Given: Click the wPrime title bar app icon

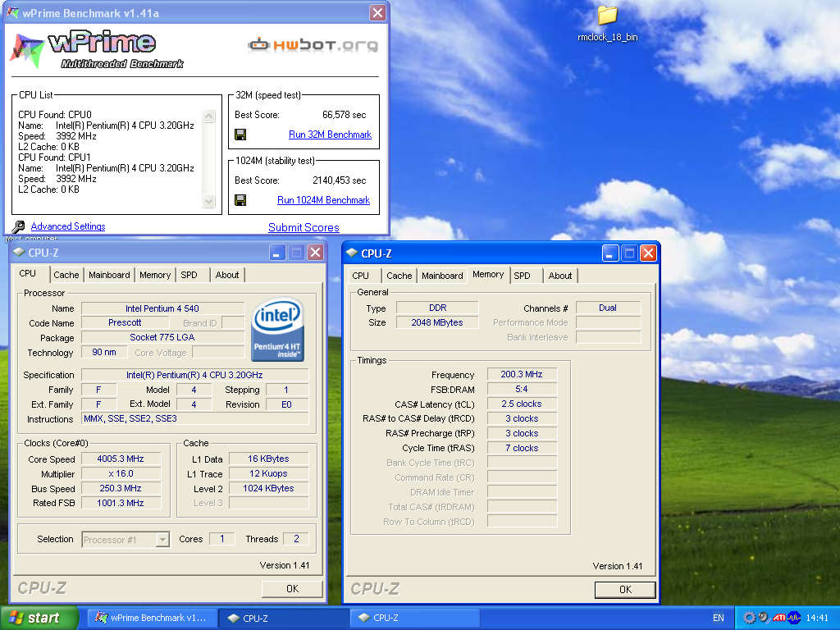Looking at the screenshot, I should 13,13.
